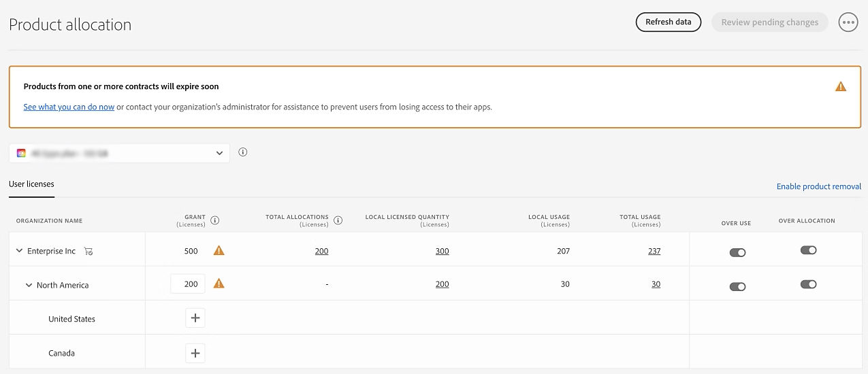This screenshot has height=374, width=868.
Task: Click the Local Licensed Quantity column header
Action: click(407, 220)
